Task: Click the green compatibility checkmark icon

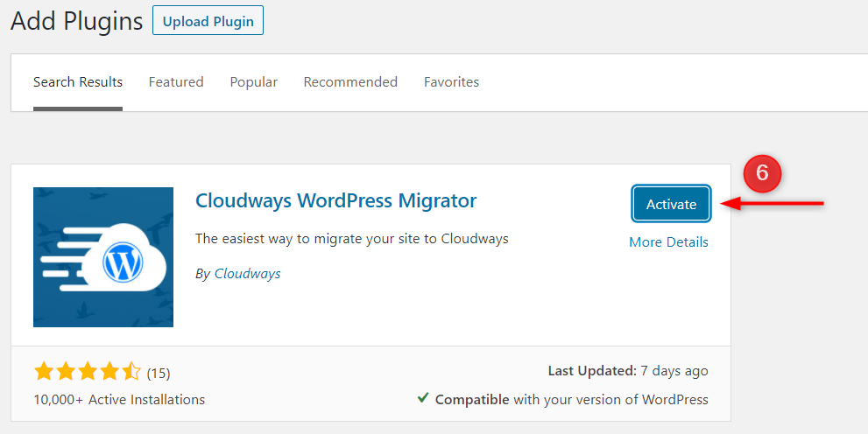Action: (423, 398)
